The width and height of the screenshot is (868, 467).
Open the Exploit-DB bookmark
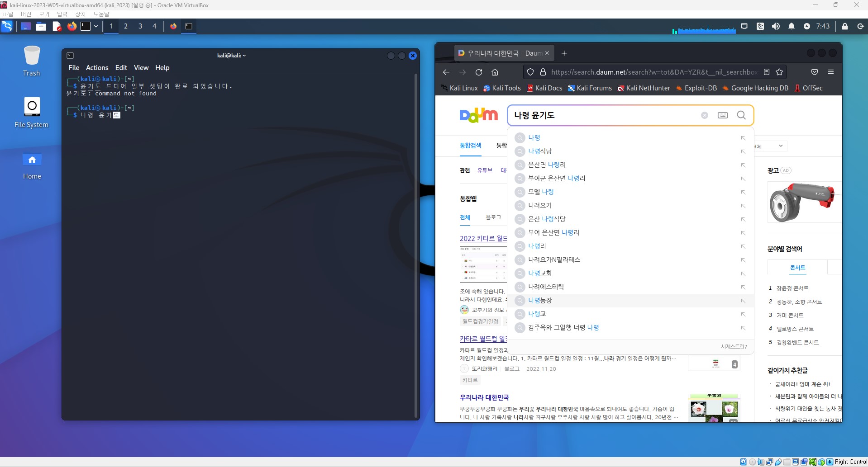point(696,88)
